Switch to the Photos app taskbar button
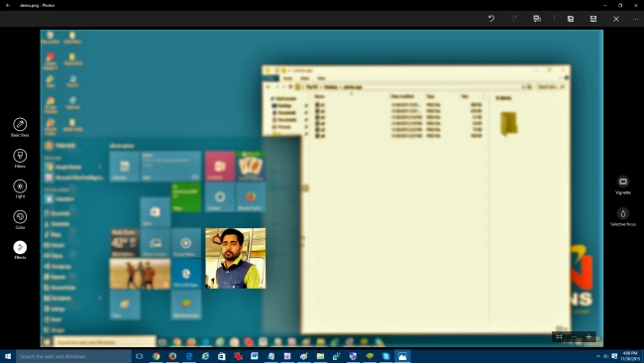Image resolution: width=644 pixels, height=363 pixels. point(402,356)
